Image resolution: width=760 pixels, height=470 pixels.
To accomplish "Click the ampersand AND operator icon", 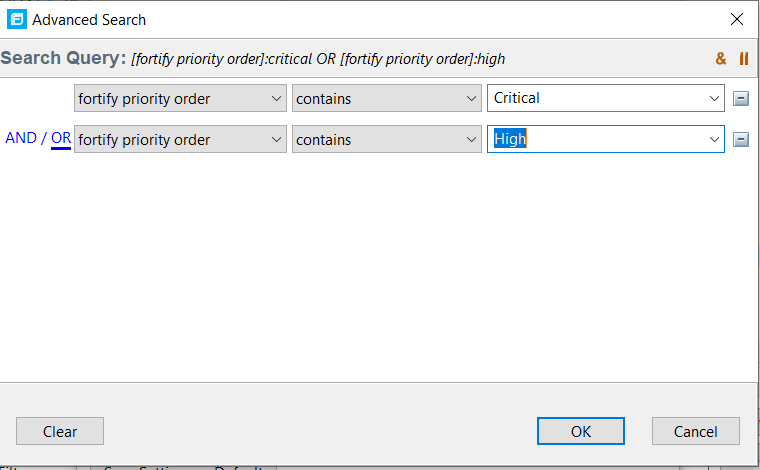I will (721, 59).
